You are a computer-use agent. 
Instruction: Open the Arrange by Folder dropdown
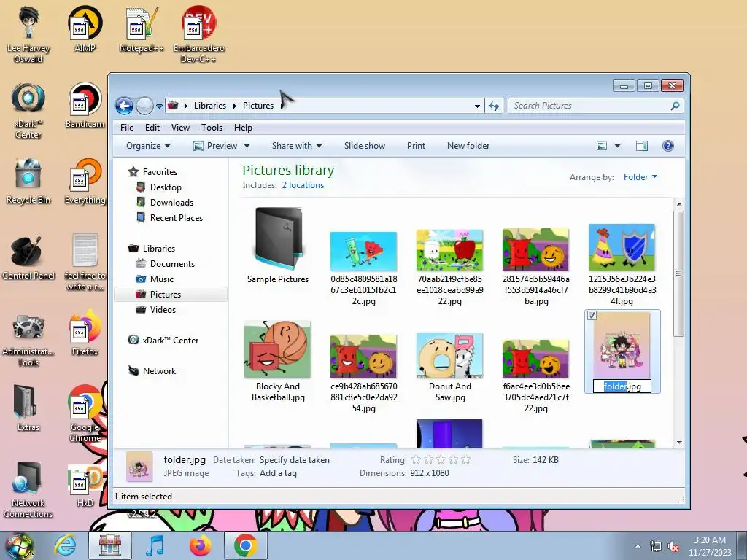coord(640,177)
